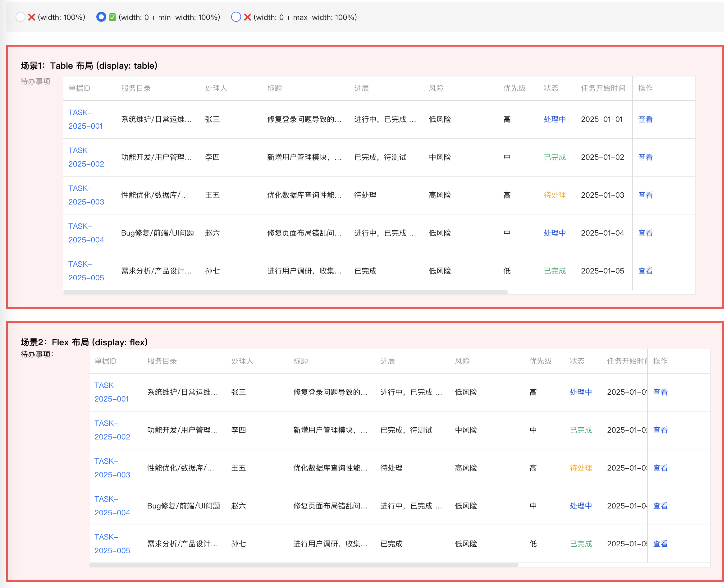Click the 优先级 column header in Table layout

514,88
